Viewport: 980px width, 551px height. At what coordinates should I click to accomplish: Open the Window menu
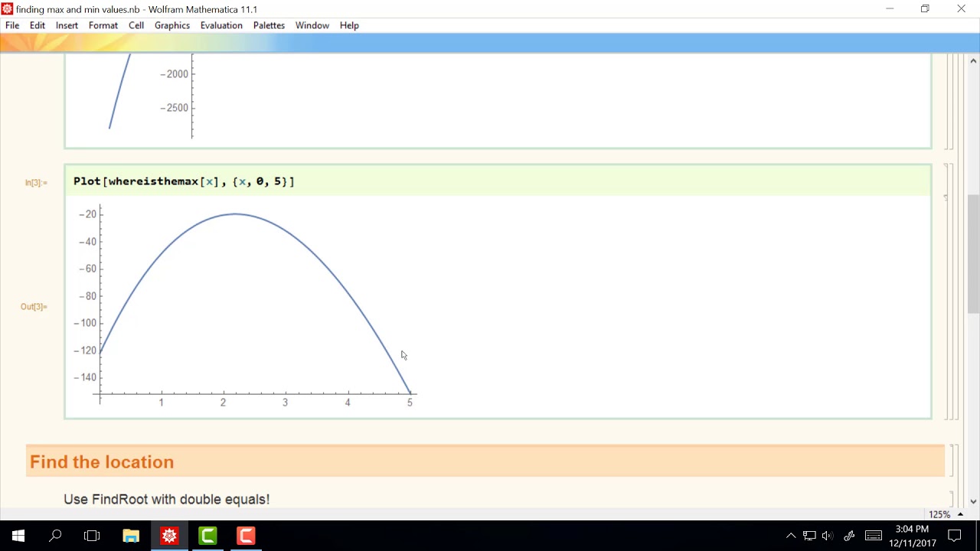(312, 25)
